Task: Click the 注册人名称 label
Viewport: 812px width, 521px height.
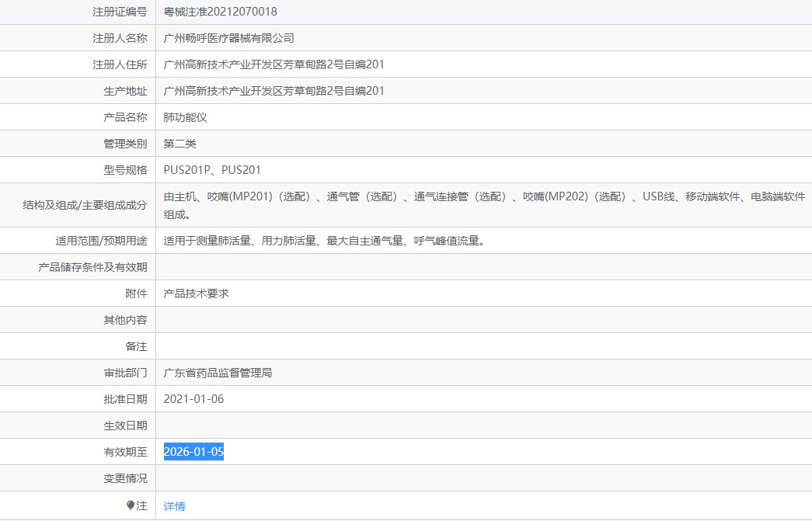Action: (x=120, y=38)
